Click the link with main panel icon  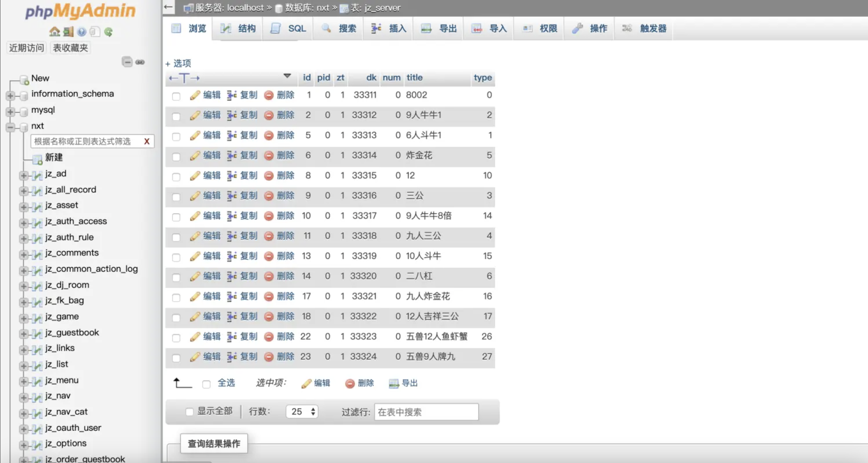point(140,62)
